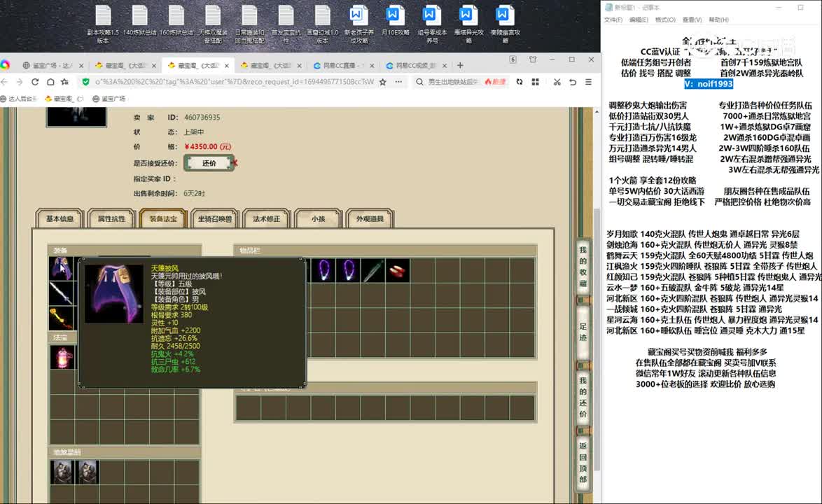The height and width of the screenshot is (504, 822).
Task: Click the browser address bar URL
Action: (x=235, y=82)
